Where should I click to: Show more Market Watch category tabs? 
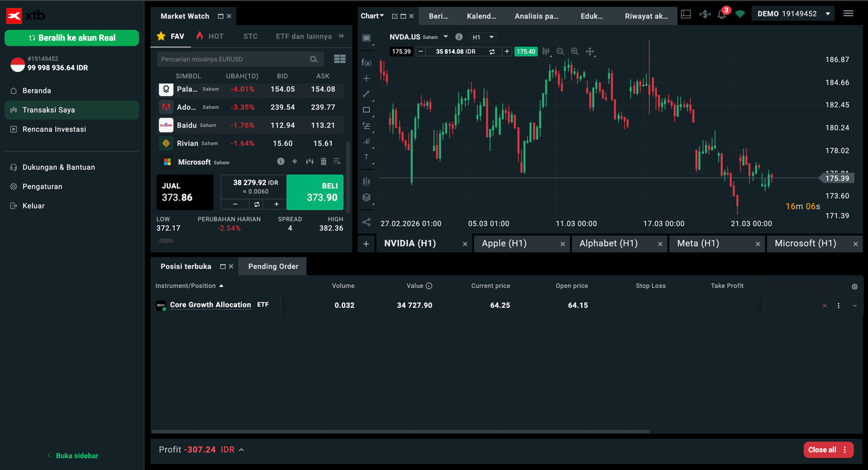342,36
